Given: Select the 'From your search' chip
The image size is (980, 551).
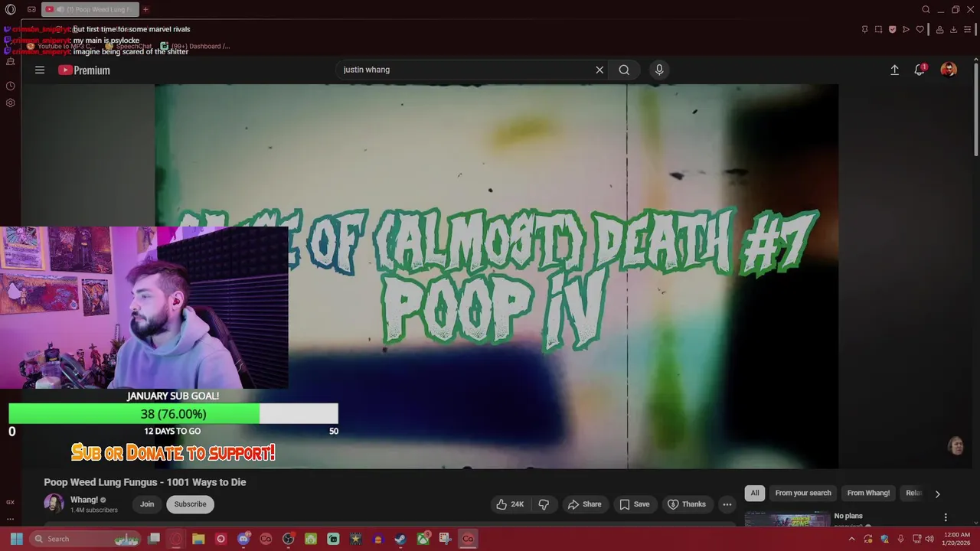Looking at the screenshot, I should point(803,493).
